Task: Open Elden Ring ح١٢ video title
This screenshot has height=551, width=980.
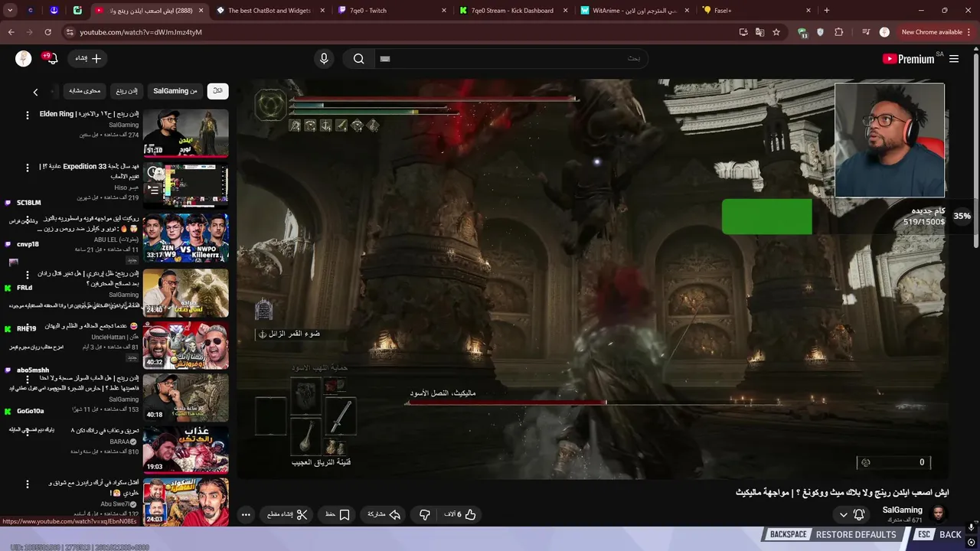Action: pyautogui.click(x=89, y=114)
